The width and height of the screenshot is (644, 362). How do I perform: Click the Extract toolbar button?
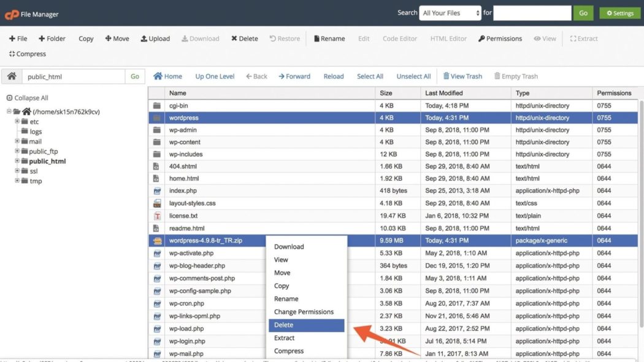pyautogui.click(x=584, y=39)
